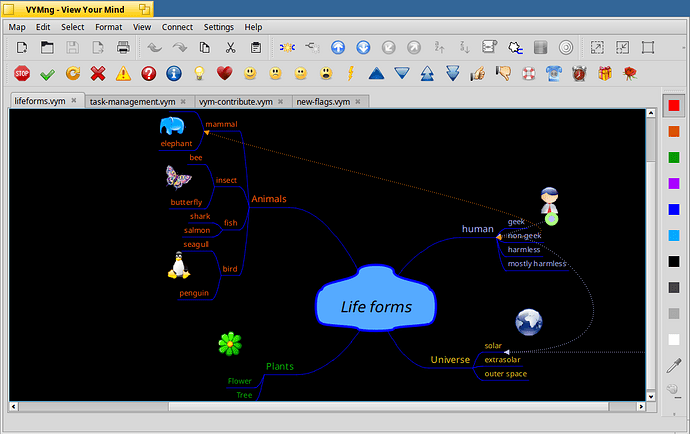Toggle the yellow warning triangle flag
The height and width of the screenshot is (434, 690).
tap(122, 73)
